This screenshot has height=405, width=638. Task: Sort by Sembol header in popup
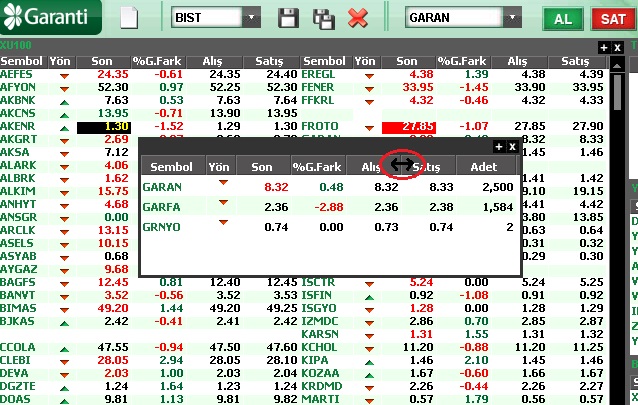click(x=171, y=167)
